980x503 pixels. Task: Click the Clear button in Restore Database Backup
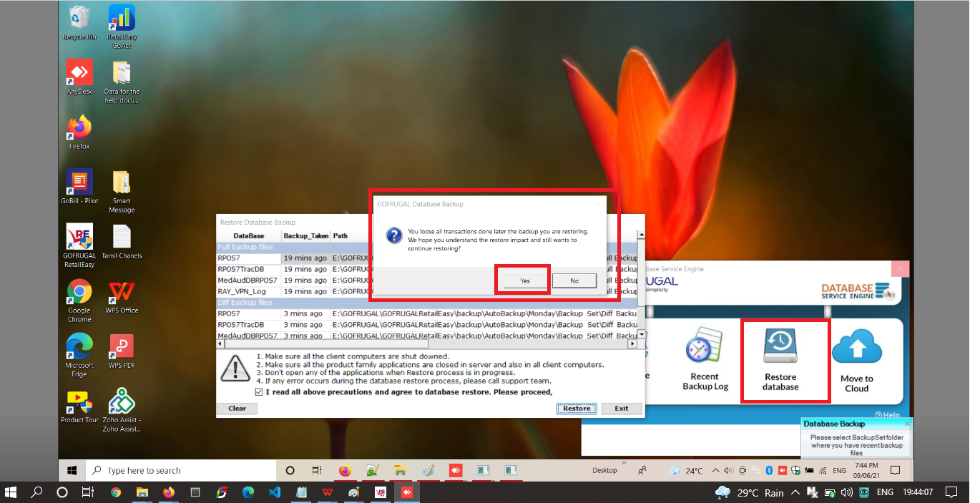click(x=237, y=409)
